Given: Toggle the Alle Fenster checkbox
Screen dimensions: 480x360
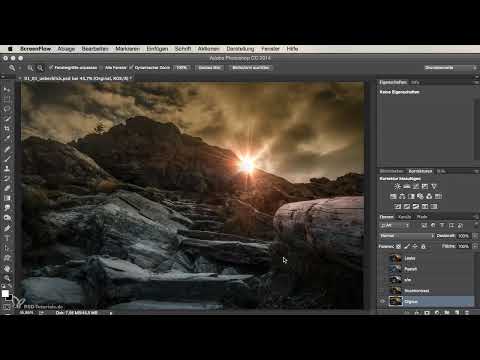Looking at the screenshot, I should 102,68.
